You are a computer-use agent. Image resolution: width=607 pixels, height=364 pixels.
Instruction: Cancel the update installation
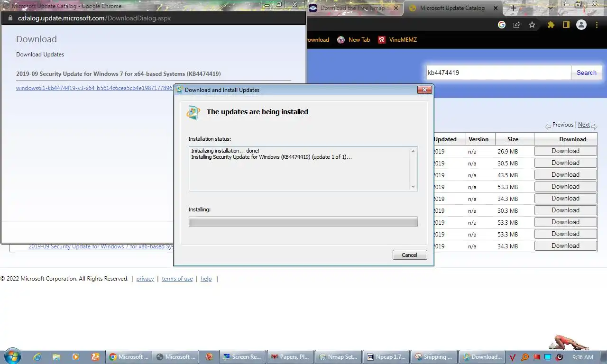coord(410,255)
